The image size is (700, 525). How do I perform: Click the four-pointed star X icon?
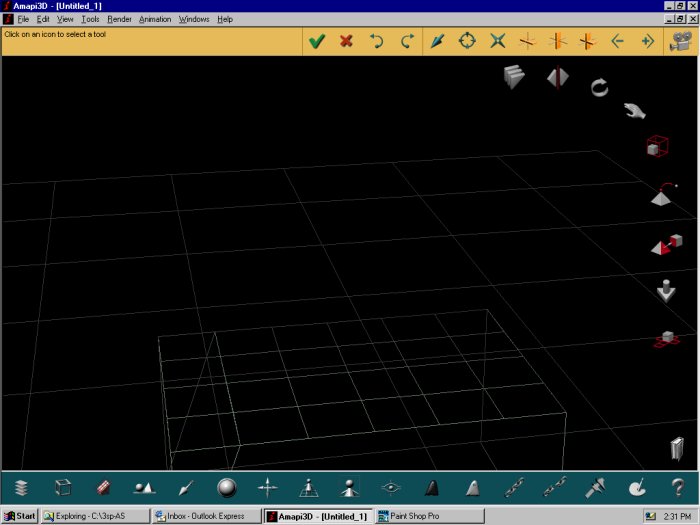pos(497,41)
